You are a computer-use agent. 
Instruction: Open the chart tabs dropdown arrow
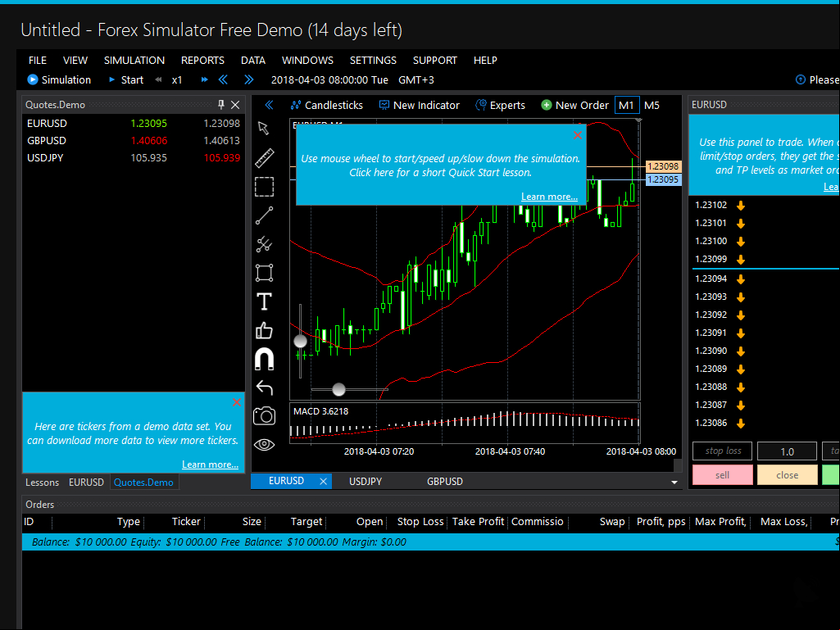click(674, 483)
